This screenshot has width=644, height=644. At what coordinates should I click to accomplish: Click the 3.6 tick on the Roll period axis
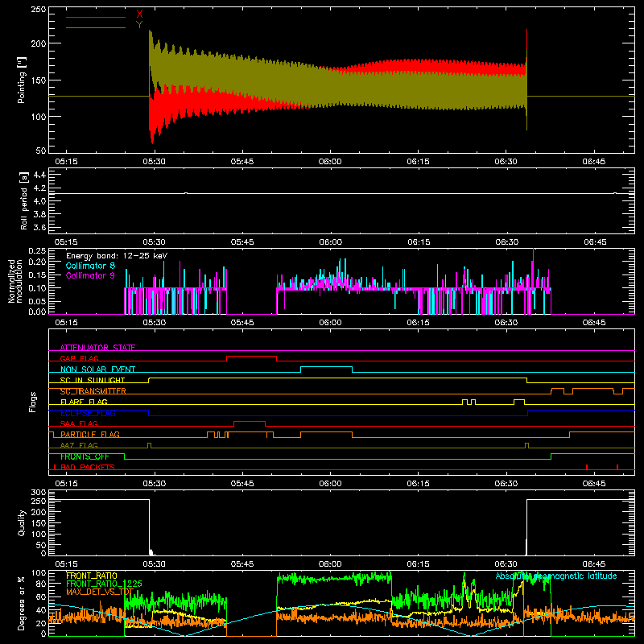tap(39, 227)
